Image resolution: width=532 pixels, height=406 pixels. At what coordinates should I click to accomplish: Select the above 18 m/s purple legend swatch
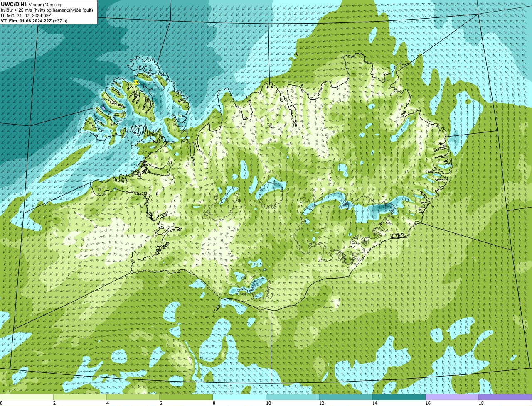pyautogui.click(x=505, y=397)
